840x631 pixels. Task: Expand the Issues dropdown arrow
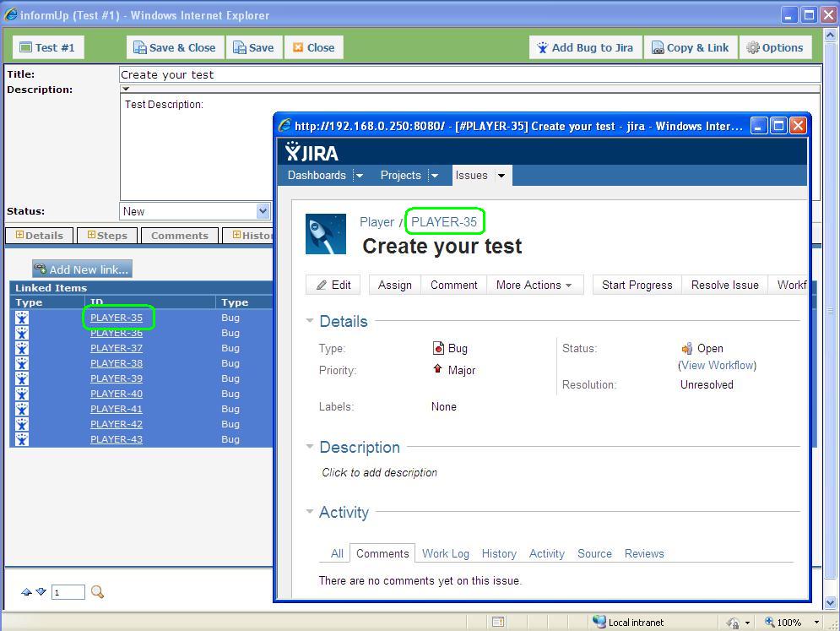point(501,176)
